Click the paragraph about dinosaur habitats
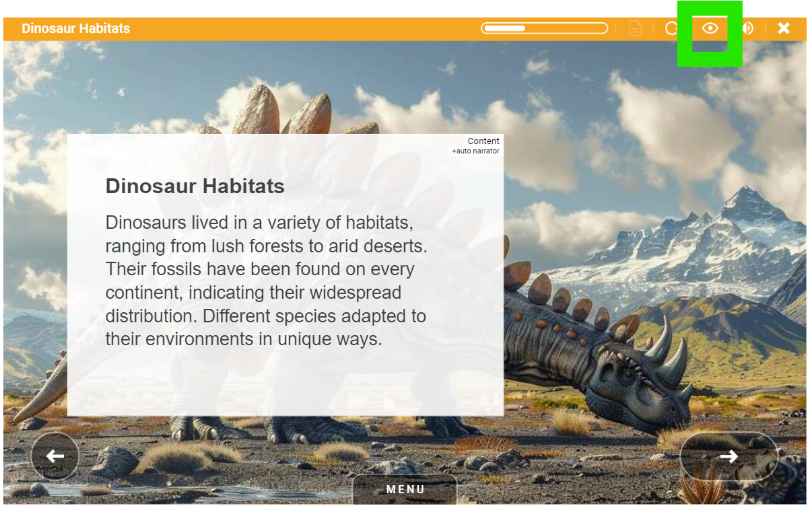The image size is (812, 506). coord(267,281)
